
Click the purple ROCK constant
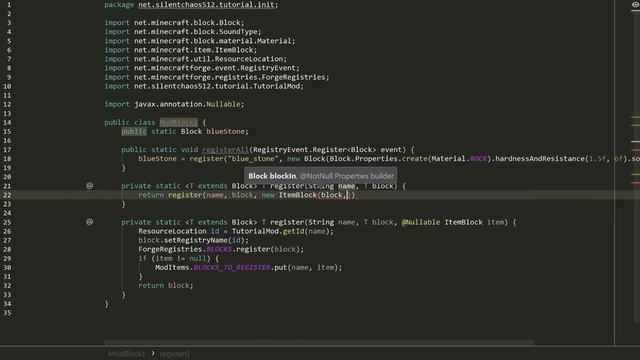coord(478,158)
